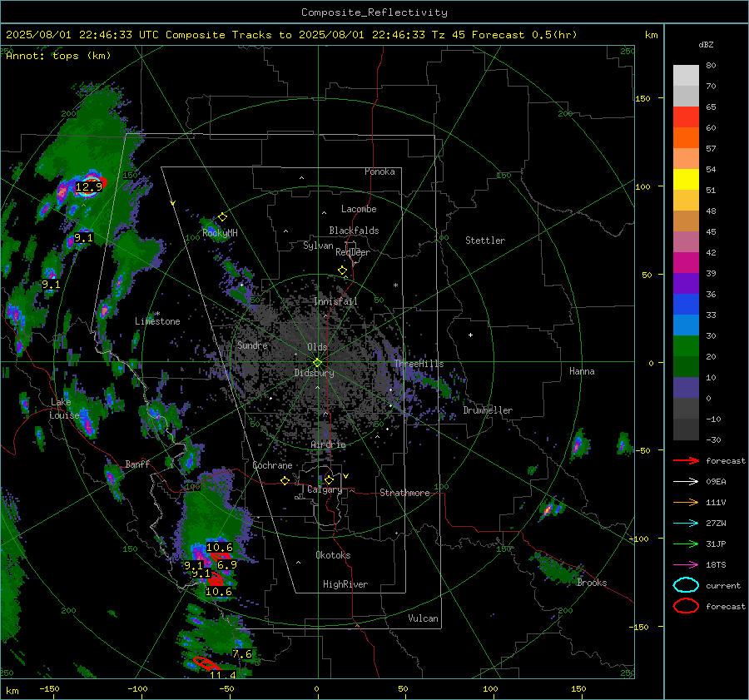
Task: Click the Cochrane label
Action: (x=272, y=465)
